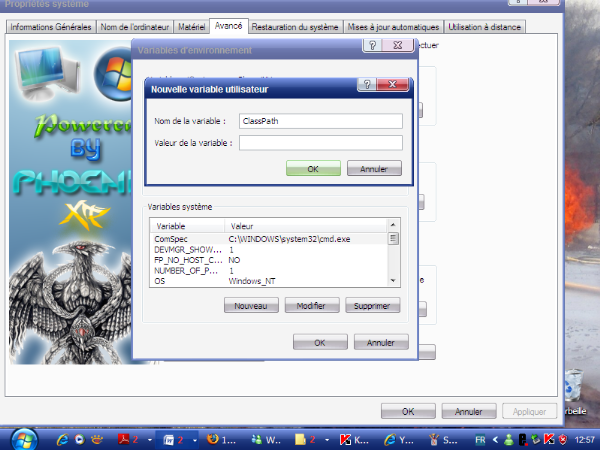Select the ComSpec system variable row
600x450 pixels.
coord(269,239)
